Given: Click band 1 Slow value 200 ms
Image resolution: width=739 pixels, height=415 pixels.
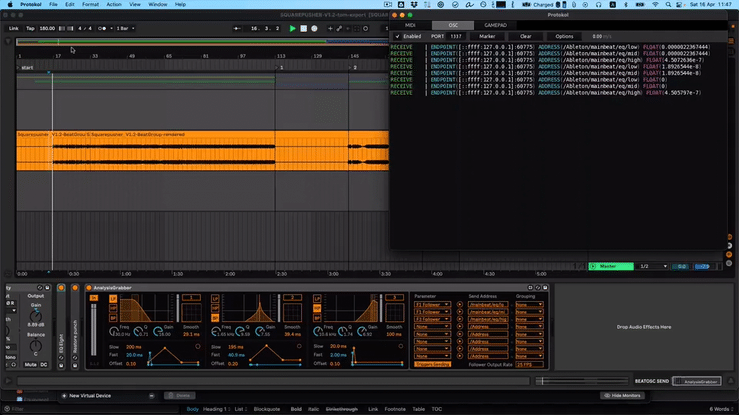Looking at the screenshot, I should [x=134, y=347].
